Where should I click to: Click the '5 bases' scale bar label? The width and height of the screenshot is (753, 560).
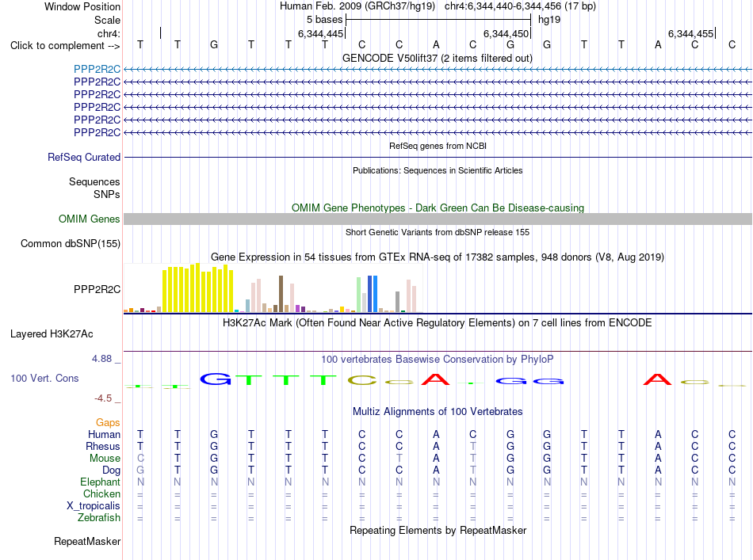[x=325, y=20]
